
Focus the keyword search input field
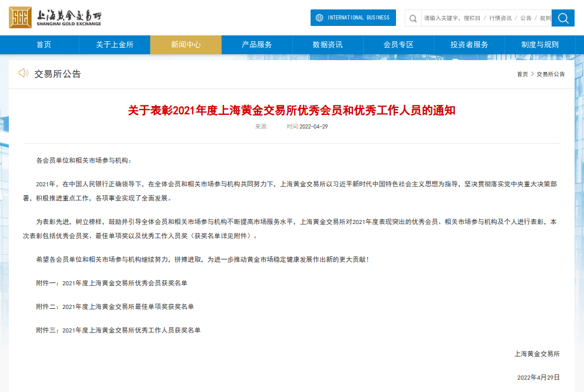[486, 18]
